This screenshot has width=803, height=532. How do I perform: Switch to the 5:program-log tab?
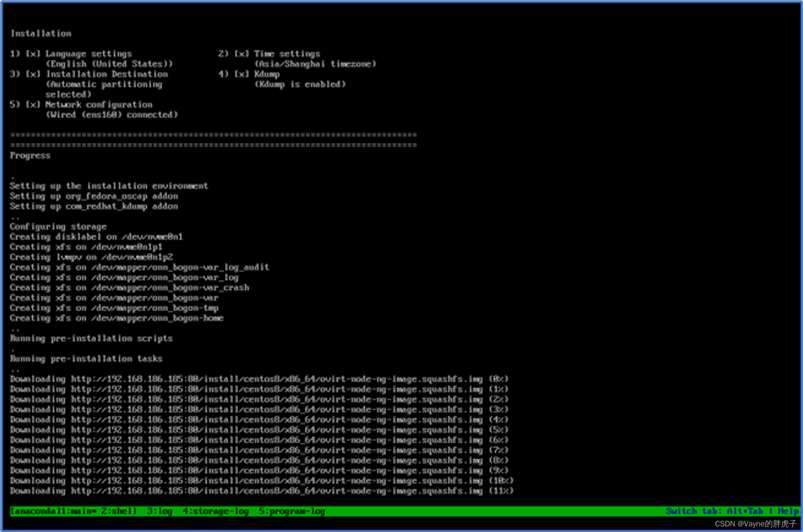[292, 511]
